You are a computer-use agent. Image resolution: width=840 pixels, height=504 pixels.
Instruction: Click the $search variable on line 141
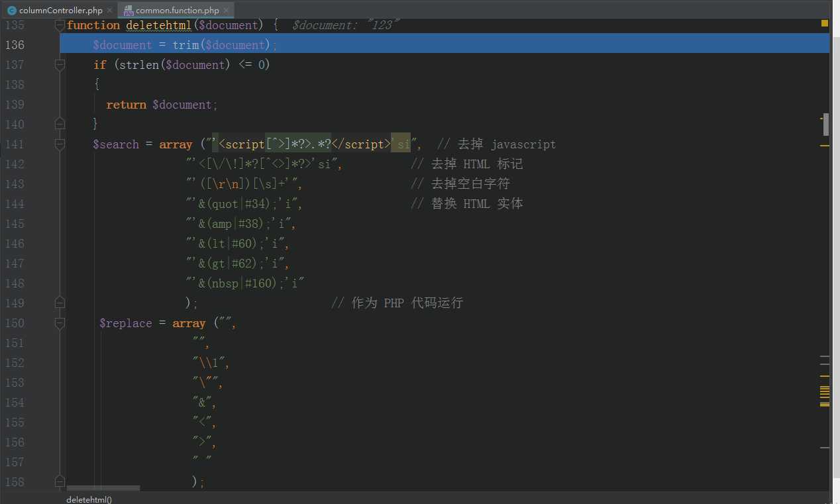116,144
